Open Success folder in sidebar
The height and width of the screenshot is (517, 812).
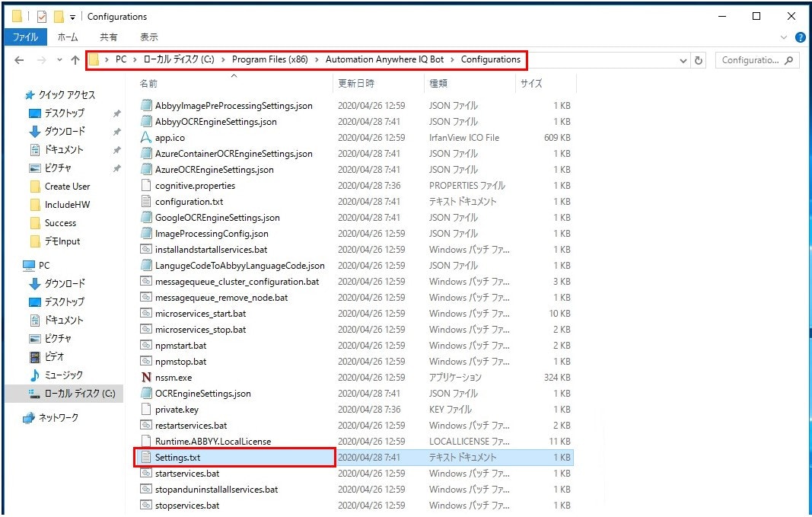[x=61, y=223]
